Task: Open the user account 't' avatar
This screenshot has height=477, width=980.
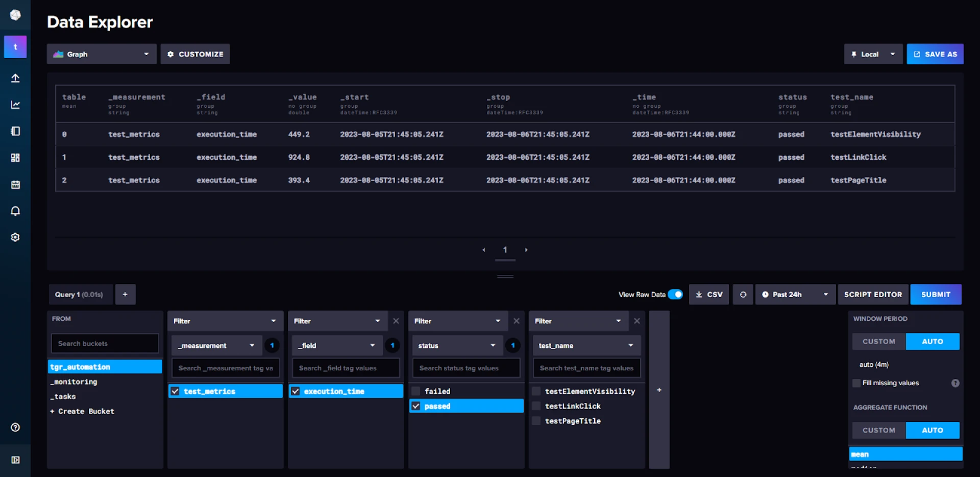Action: (x=15, y=47)
